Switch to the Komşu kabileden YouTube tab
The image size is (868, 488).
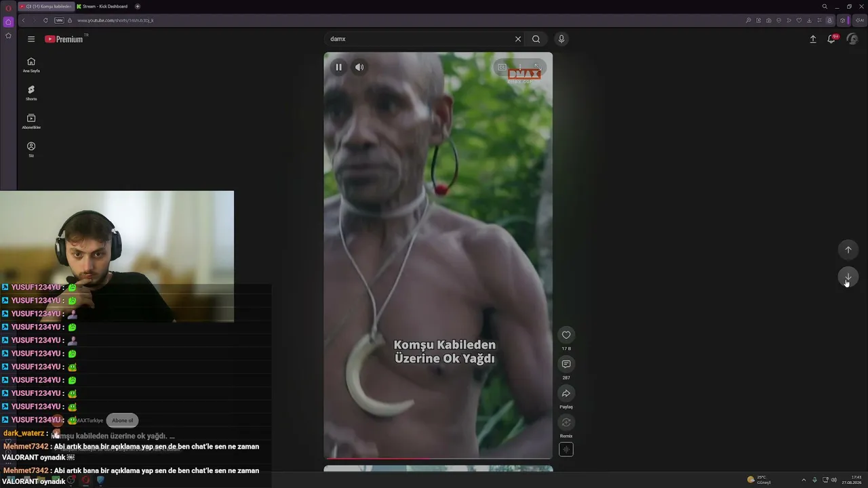coord(45,6)
